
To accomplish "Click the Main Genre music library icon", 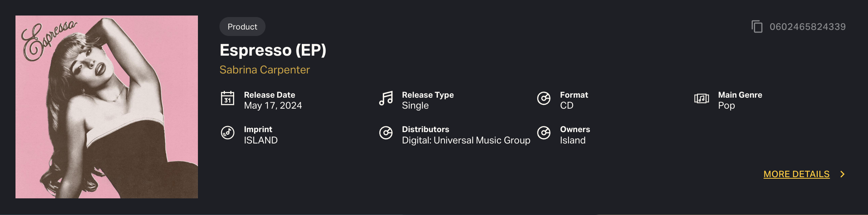I will coord(701,98).
